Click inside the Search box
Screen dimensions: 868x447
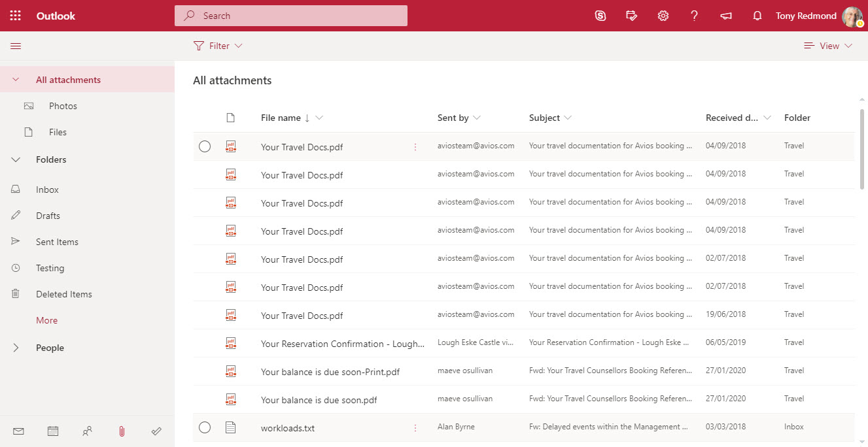[290, 16]
